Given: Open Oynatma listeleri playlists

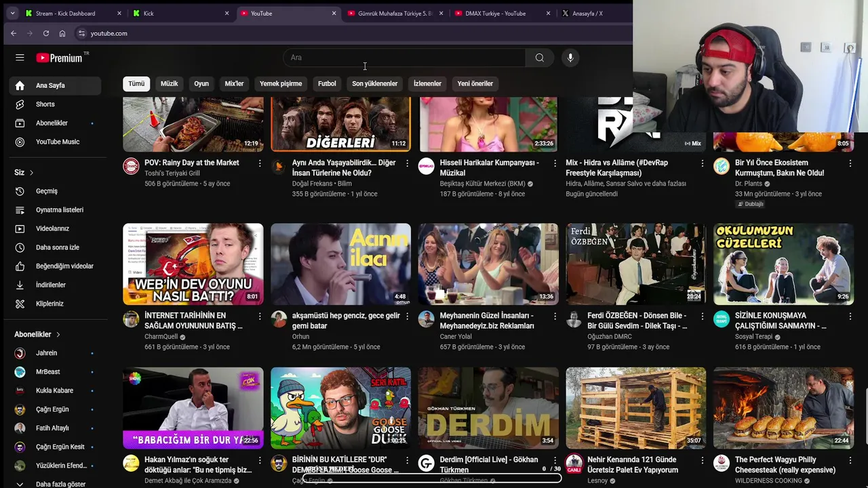Looking at the screenshot, I should 55,210.
